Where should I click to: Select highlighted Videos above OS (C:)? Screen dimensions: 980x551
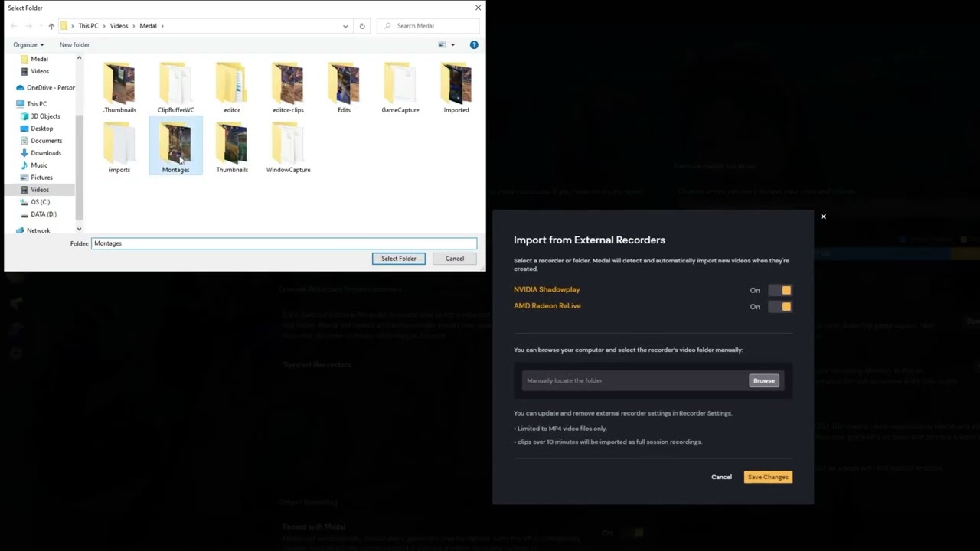click(x=39, y=190)
